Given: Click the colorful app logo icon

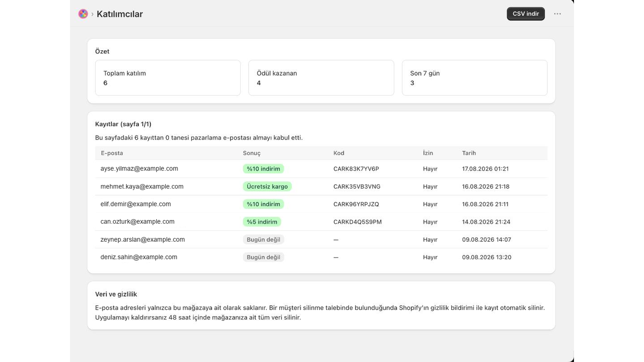Looking at the screenshot, I should (x=83, y=14).
